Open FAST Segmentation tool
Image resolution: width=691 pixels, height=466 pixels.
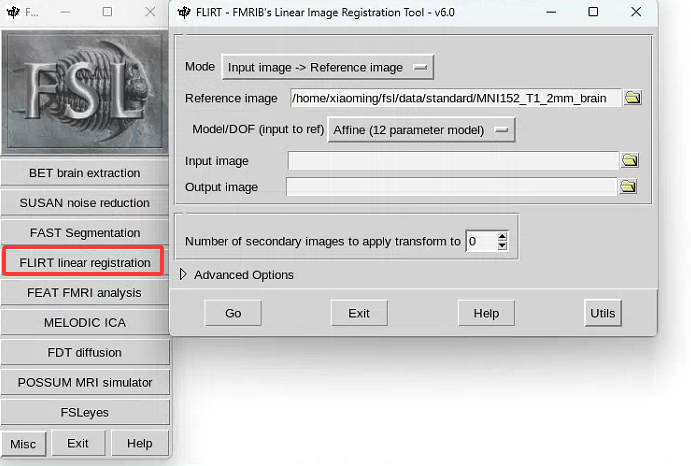(x=85, y=233)
